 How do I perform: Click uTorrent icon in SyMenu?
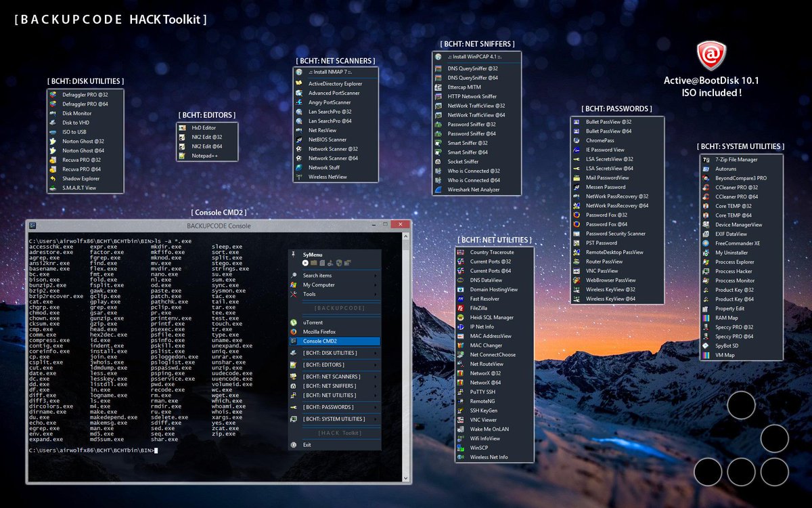tap(294, 322)
